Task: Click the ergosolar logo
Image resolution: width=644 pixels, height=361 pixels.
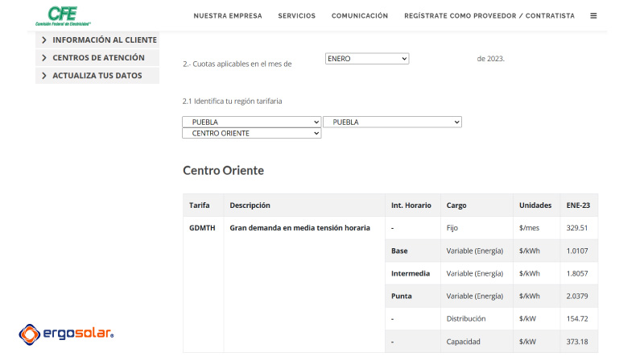Action: click(x=66, y=332)
